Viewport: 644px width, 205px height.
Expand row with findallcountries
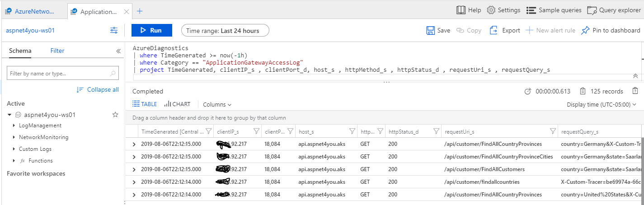click(x=134, y=182)
